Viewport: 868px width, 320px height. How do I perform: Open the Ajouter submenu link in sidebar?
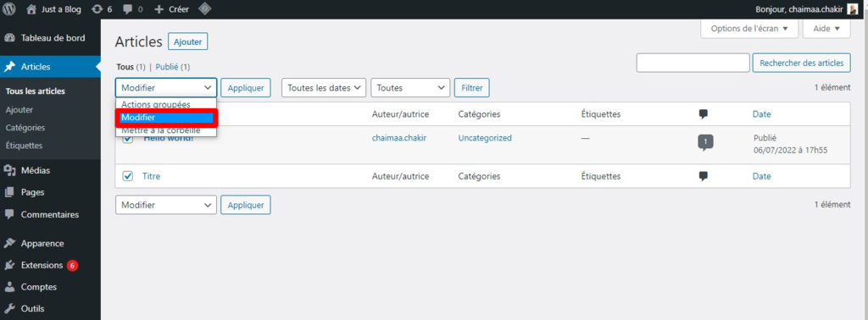click(x=19, y=109)
